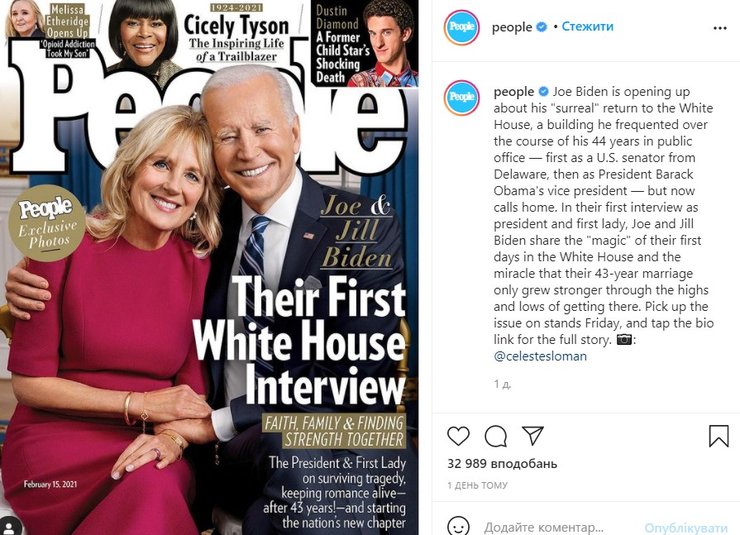Open the three-dot options menu
This screenshot has height=535, width=740.
[720, 28]
